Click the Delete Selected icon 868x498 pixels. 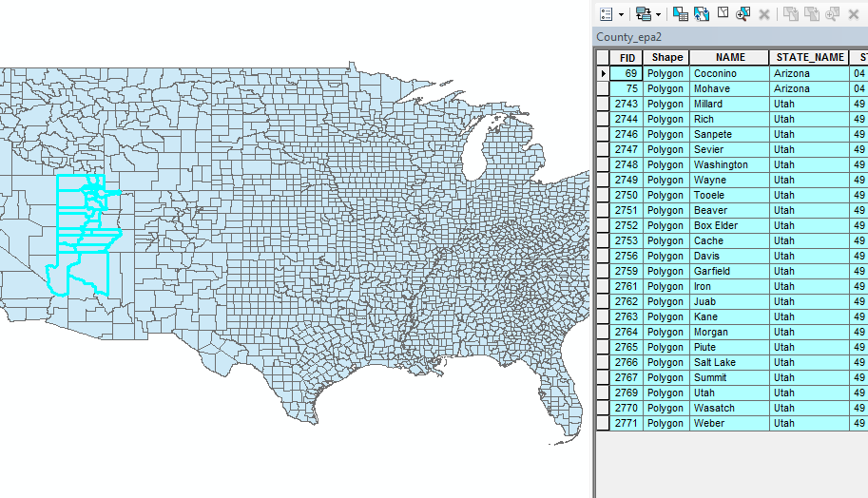tap(764, 15)
